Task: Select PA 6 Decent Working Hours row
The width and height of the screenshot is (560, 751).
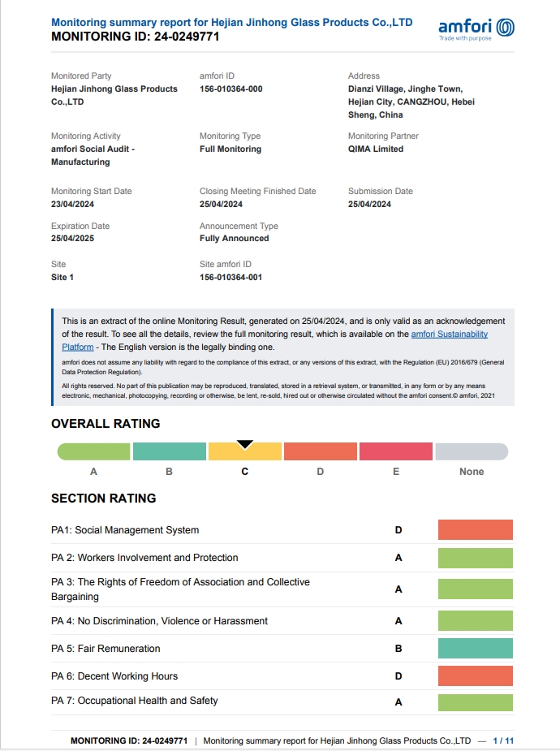Action: coord(114,676)
